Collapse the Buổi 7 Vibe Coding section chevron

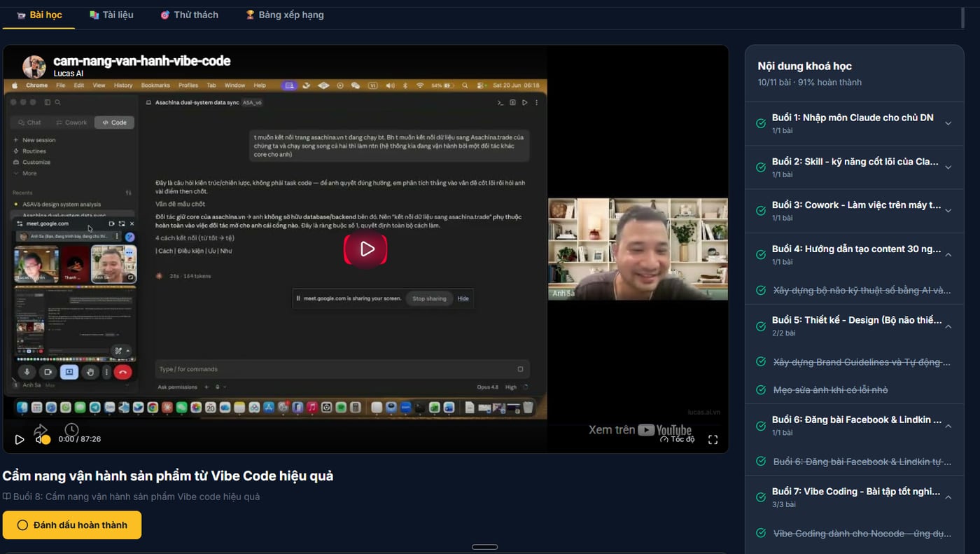(948, 497)
